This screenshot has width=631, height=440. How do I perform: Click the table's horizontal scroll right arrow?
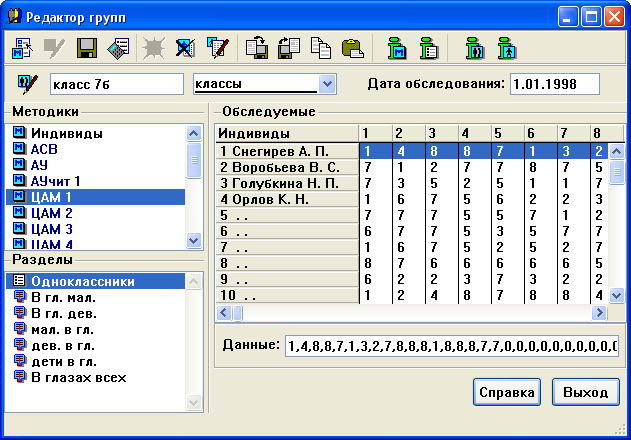[x=600, y=312]
